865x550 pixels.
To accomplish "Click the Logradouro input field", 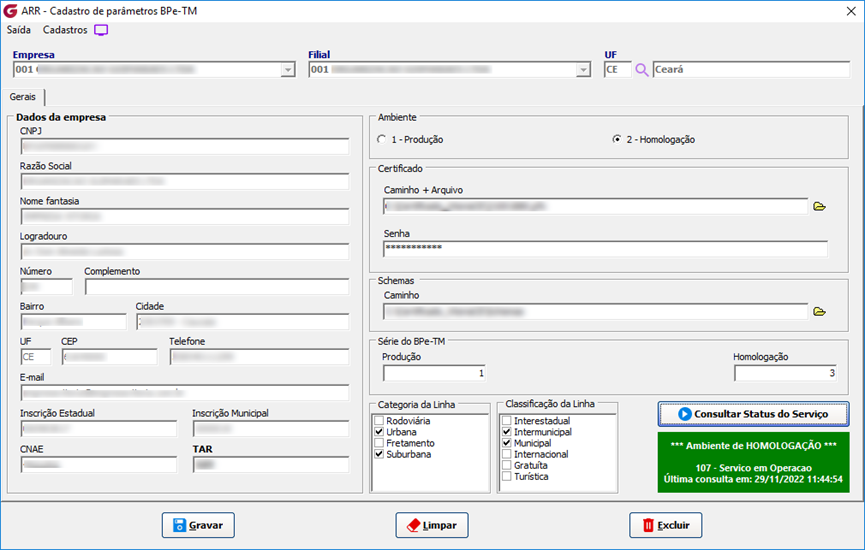I will [185, 252].
